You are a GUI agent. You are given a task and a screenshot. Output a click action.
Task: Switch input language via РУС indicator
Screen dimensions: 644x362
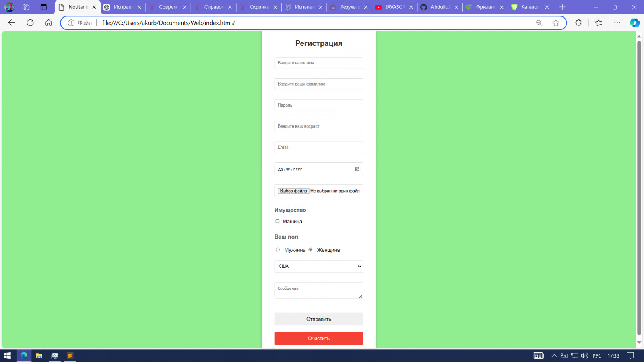(597, 356)
